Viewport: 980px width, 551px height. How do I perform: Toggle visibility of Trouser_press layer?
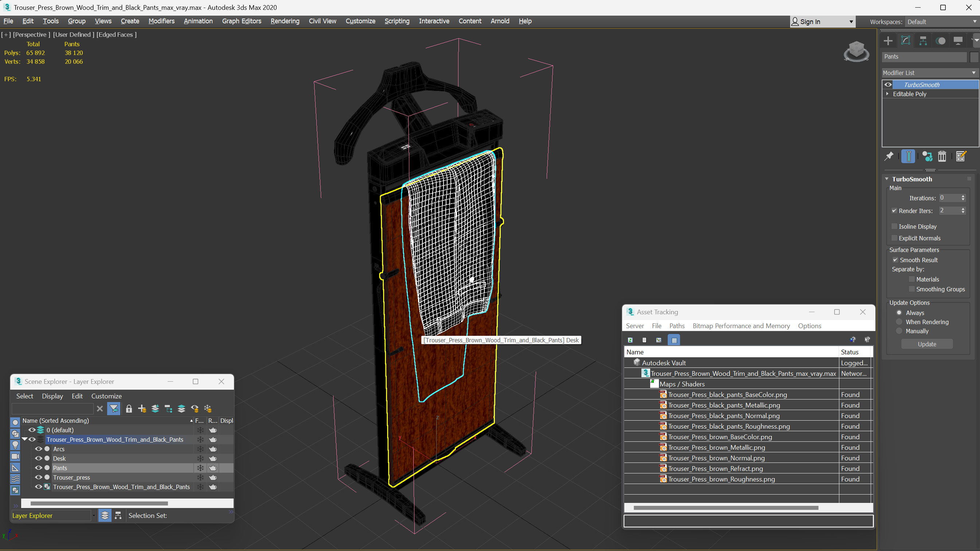tap(38, 478)
